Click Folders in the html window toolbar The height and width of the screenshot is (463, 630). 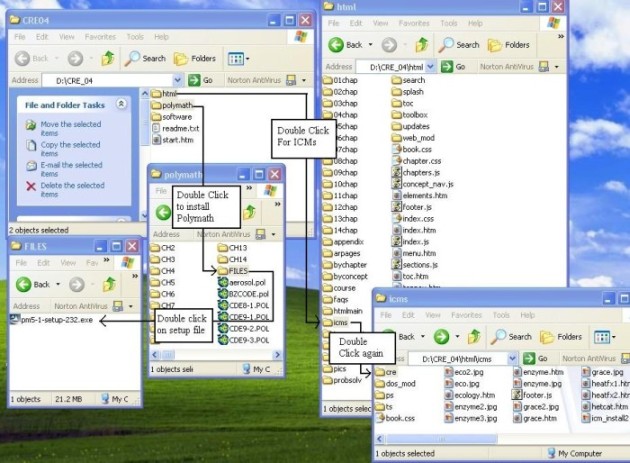(x=508, y=45)
